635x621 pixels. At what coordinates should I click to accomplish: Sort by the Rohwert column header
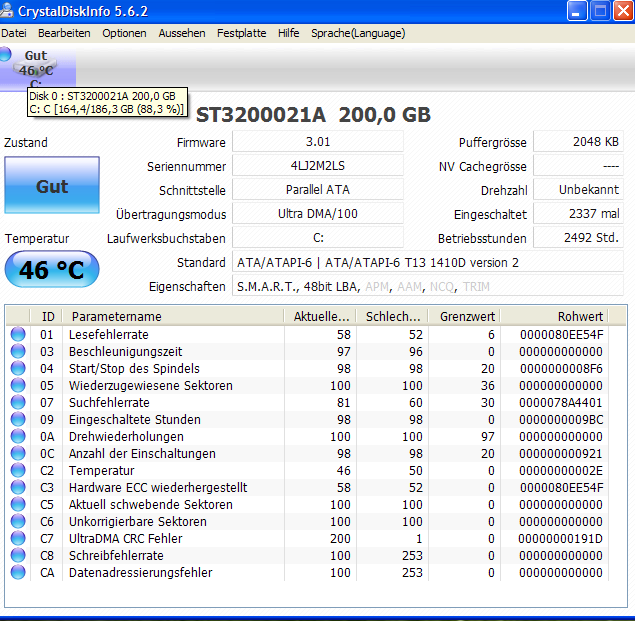click(x=554, y=316)
